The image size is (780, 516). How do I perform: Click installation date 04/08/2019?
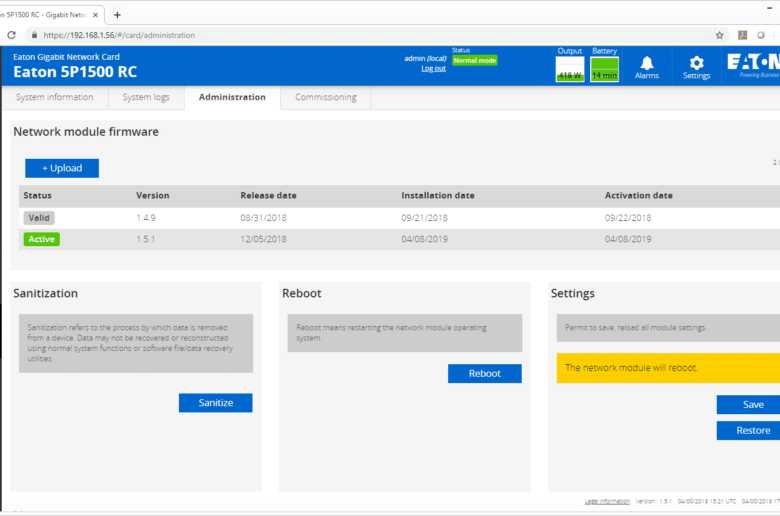pyautogui.click(x=424, y=239)
